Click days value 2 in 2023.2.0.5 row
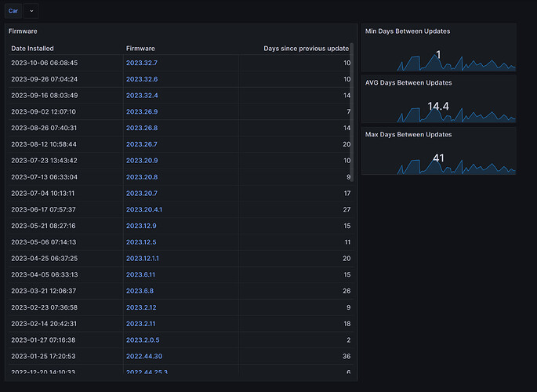537x392 pixels. tap(349, 340)
